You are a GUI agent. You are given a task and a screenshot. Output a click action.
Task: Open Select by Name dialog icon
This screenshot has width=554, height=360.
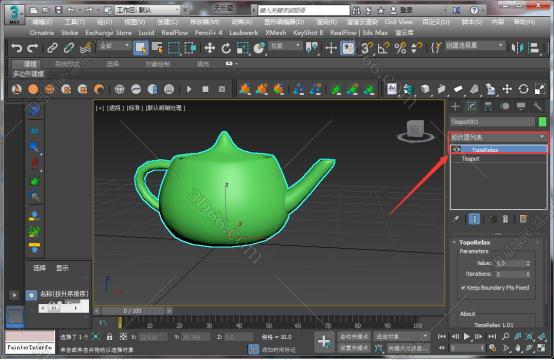click(x=157, y=48)
